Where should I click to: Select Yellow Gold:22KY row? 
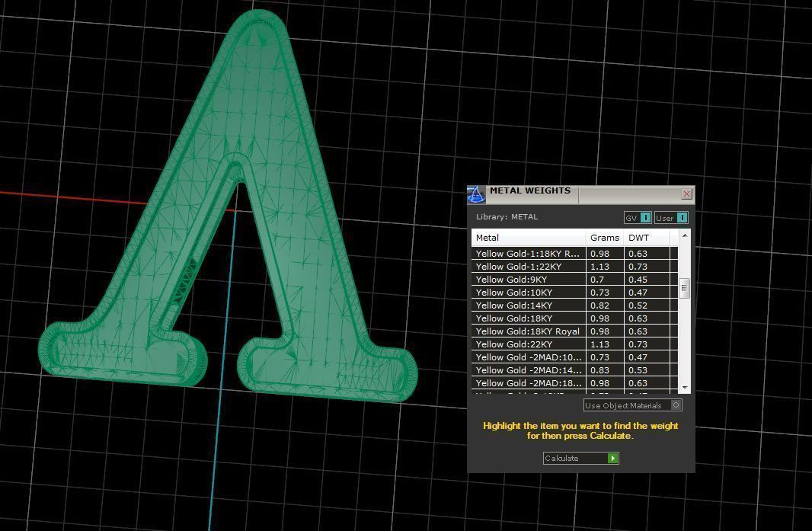tap(574, 344)
